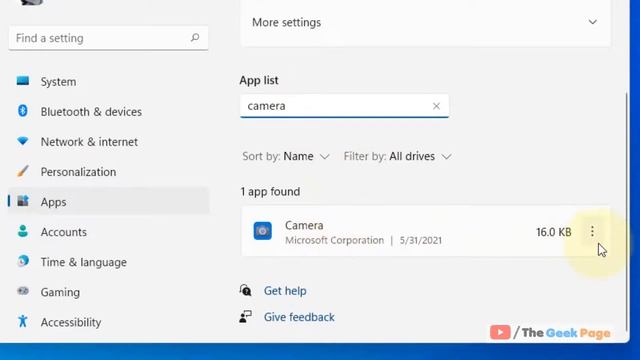Click into the App list camera search field
Screen dimensions: 640x360
coord(344,106)
